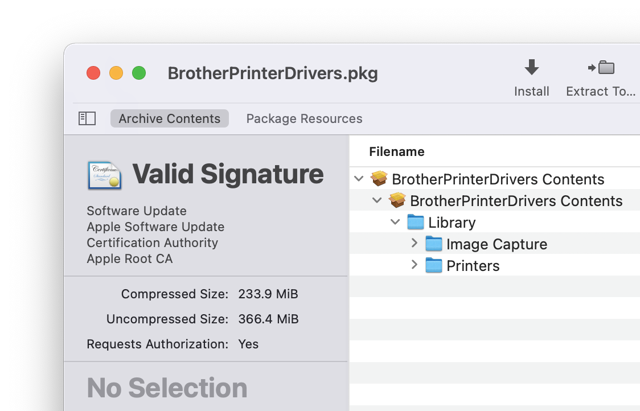Click the Extract To folder icon
Screen dimensions: 640x411
tap(601, 67)
